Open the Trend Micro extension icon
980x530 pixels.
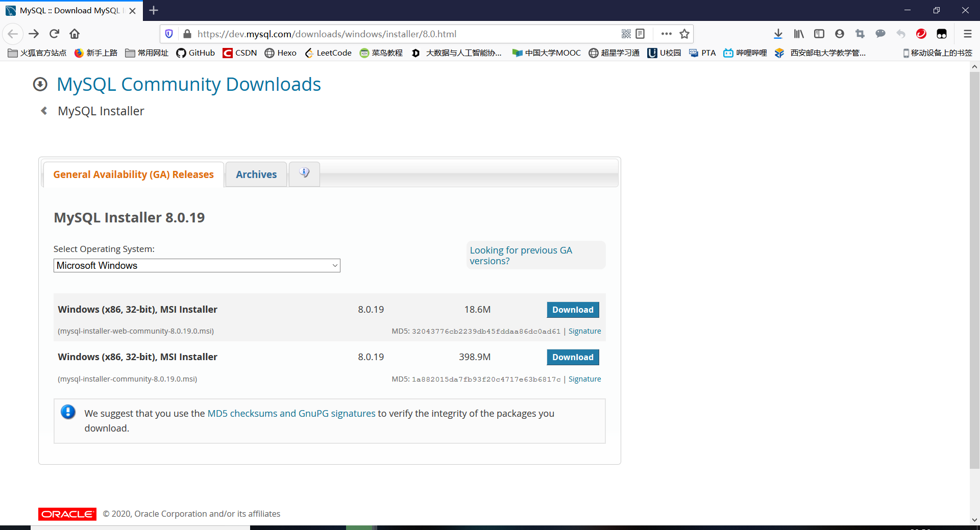pos(921,34)
